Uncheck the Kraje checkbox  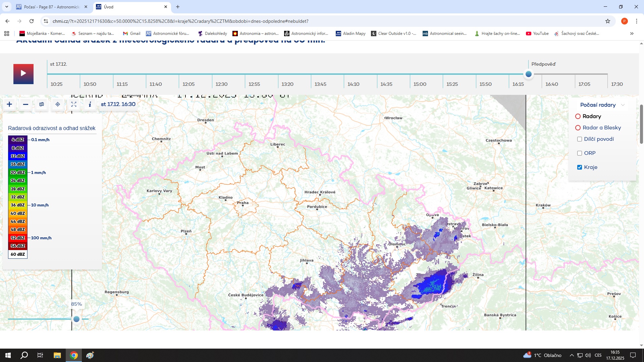pos(580,167)
